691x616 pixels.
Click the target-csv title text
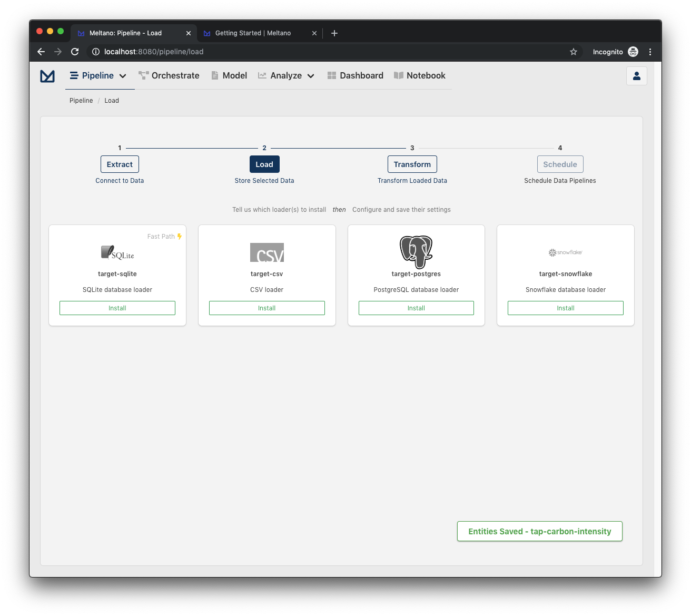click(267, 274)
